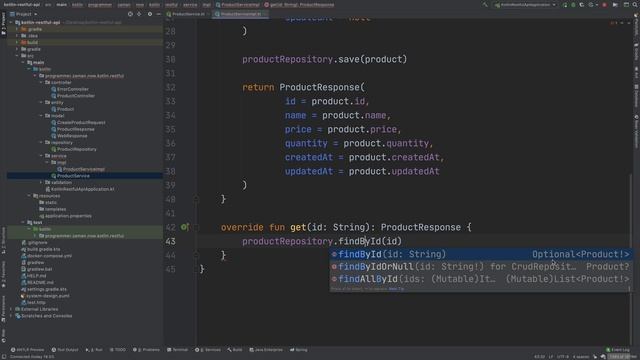Select Scratches and Consoles node
This screenshot has height=360, width=640.
coord(44,316)
